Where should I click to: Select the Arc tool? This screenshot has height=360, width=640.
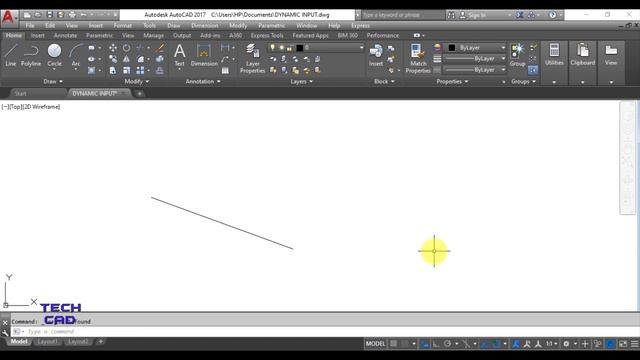76,55
